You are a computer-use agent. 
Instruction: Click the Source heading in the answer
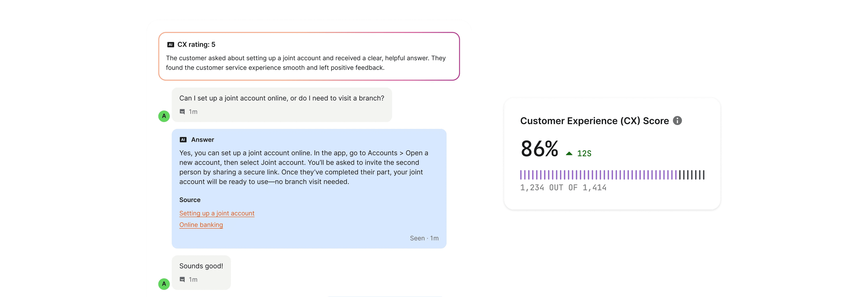click(190, 200)
